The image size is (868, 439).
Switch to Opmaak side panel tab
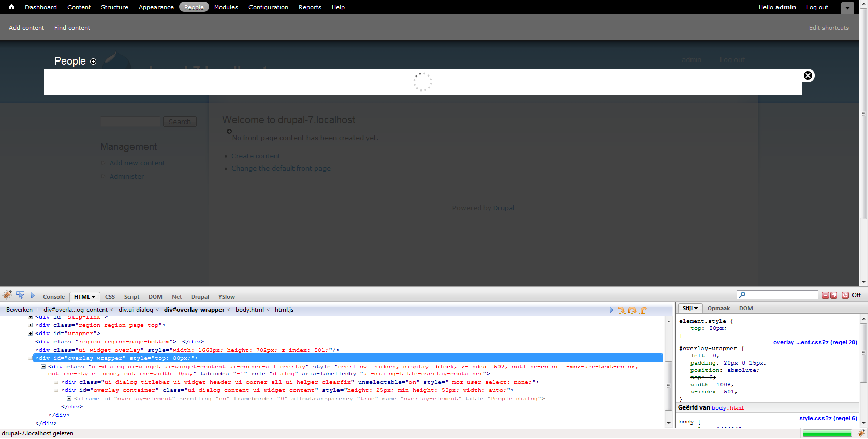718,308
